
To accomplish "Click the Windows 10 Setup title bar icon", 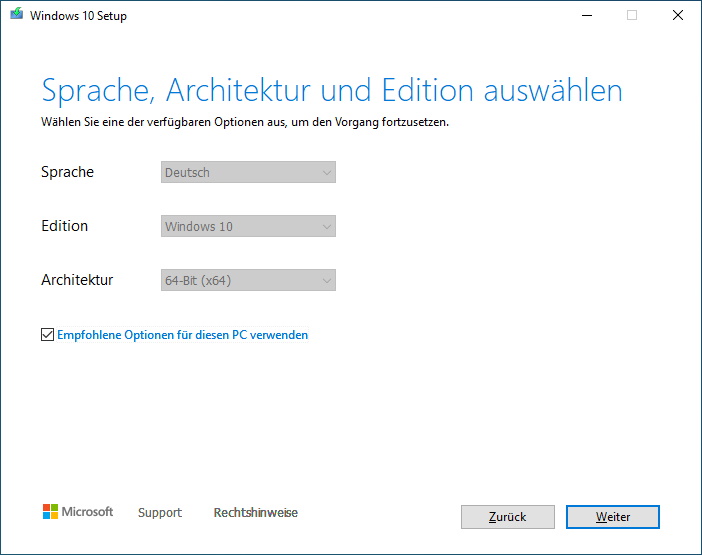I will click(17, 14).
